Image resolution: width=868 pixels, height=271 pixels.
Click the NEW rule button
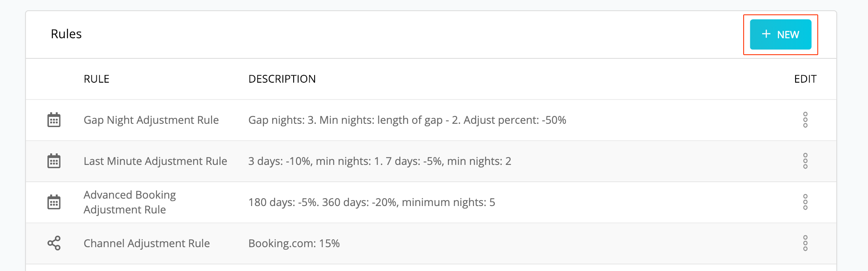click(780, 35)
